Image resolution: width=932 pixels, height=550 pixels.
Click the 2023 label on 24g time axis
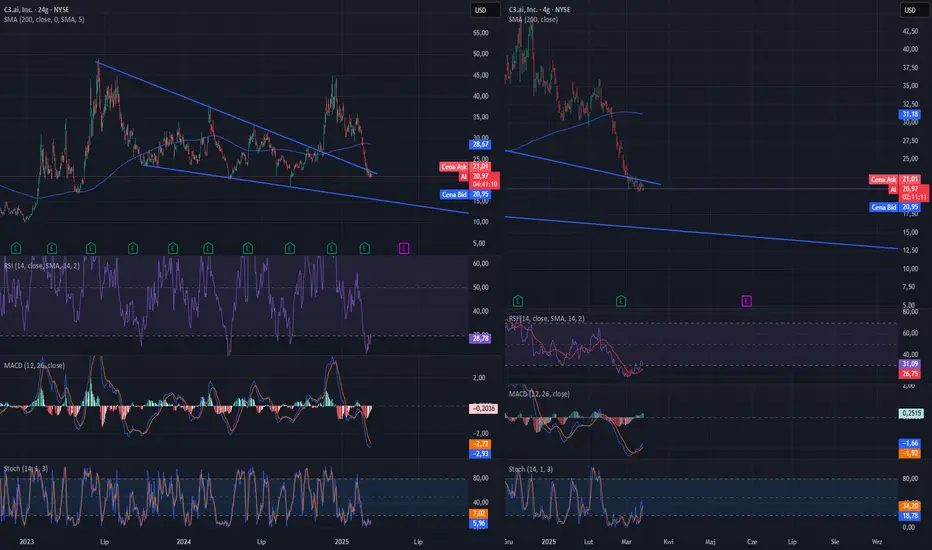tap(26, 542)
